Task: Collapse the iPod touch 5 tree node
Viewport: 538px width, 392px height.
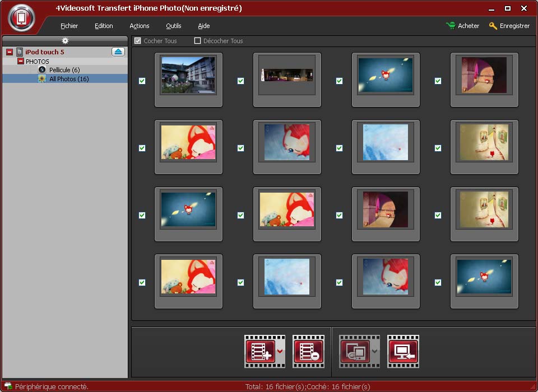Action: click(x=10, y=52)
